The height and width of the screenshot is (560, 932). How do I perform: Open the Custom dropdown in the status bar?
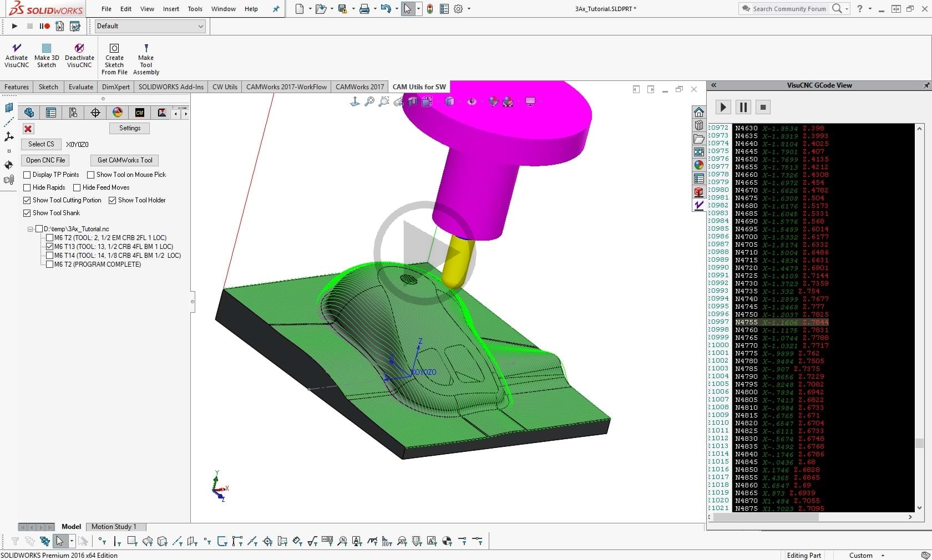[884, 555]
